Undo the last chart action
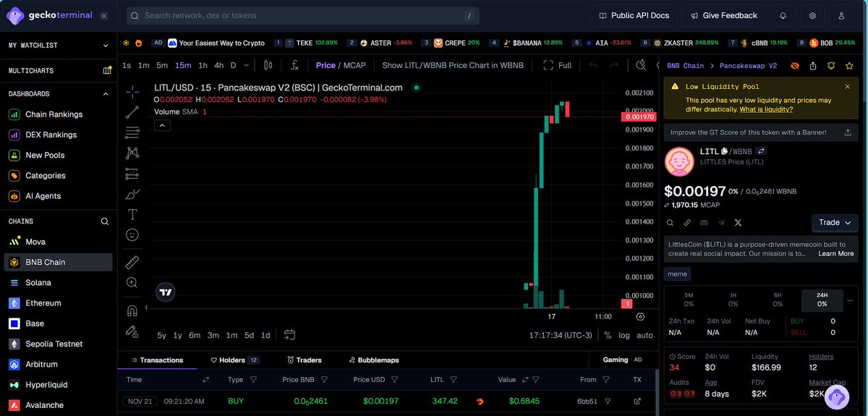 (x=593, y=65)
